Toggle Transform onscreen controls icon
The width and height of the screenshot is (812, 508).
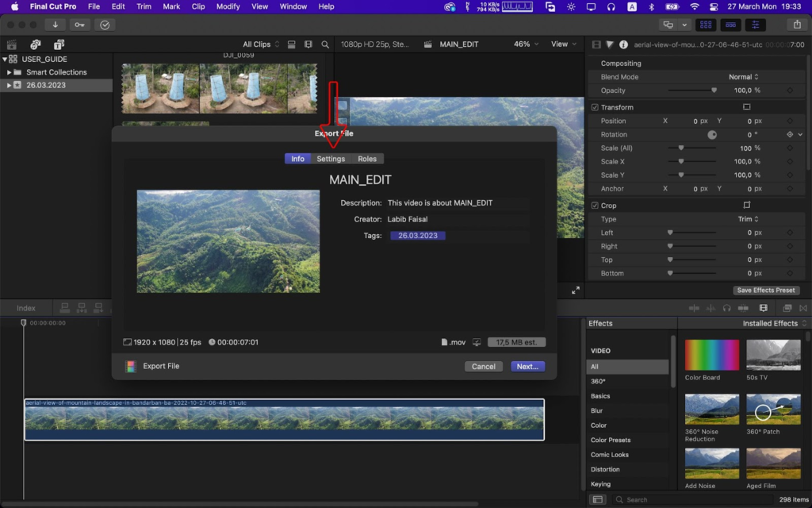click(746, 107)
